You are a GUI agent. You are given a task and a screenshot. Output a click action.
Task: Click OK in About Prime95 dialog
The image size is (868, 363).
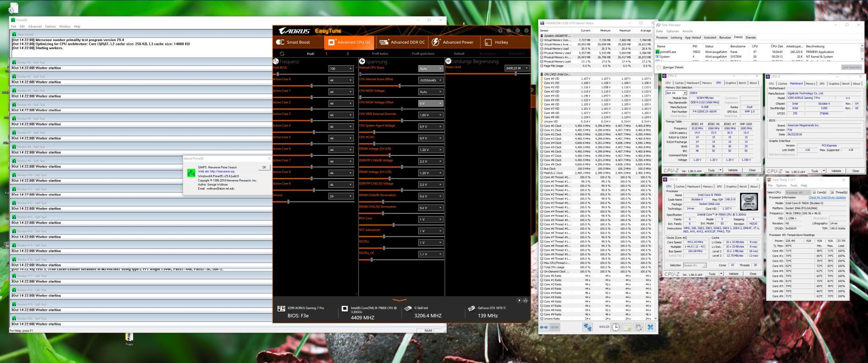tap(264, 167)
